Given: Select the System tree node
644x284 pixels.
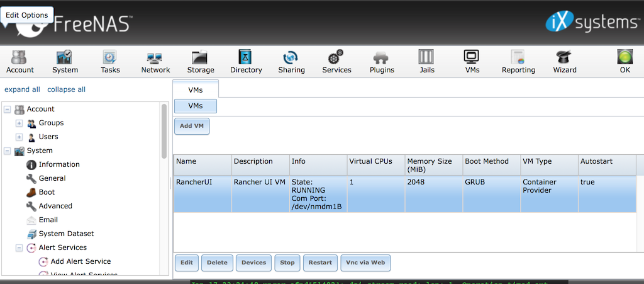Looking at the screenshot, I should click(x=40, y=151).
